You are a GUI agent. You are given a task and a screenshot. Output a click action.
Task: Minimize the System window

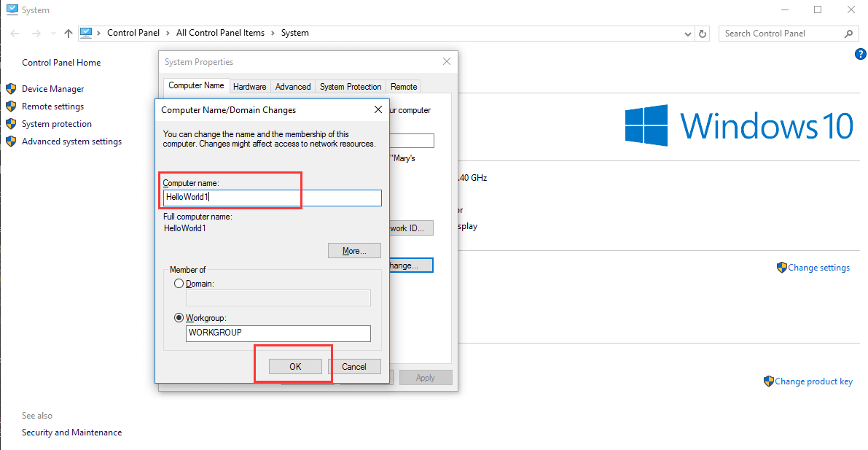(x=784, y=9)
